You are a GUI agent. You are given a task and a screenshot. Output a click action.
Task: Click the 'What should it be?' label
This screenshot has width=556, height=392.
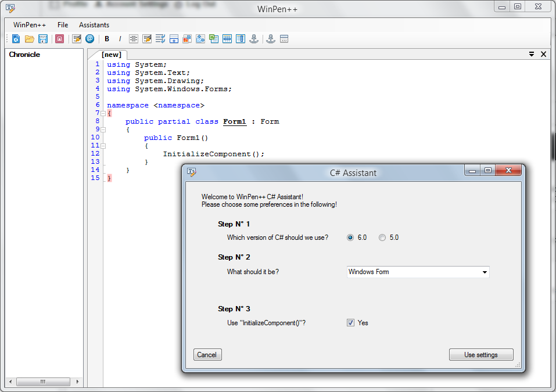253,272
